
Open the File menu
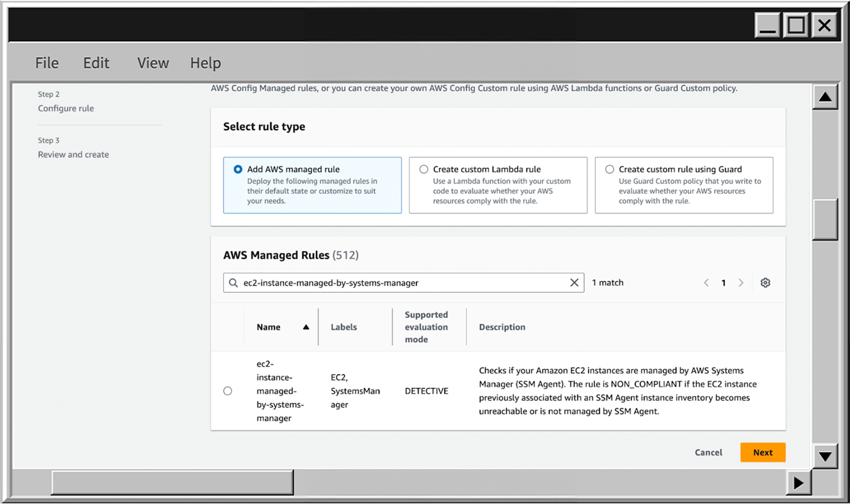(x=47, y=63)
